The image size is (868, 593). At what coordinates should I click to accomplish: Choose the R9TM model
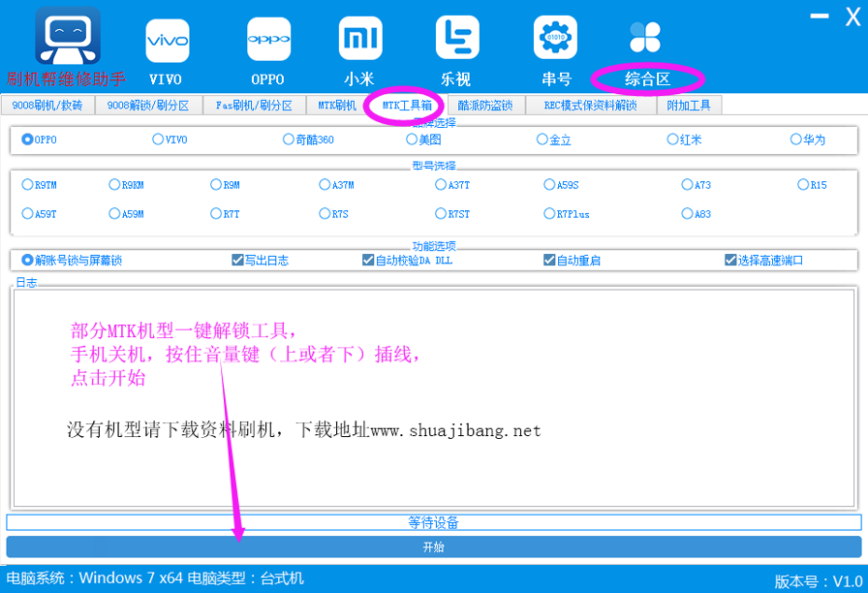pyautogui.click(x=27, y=185)
